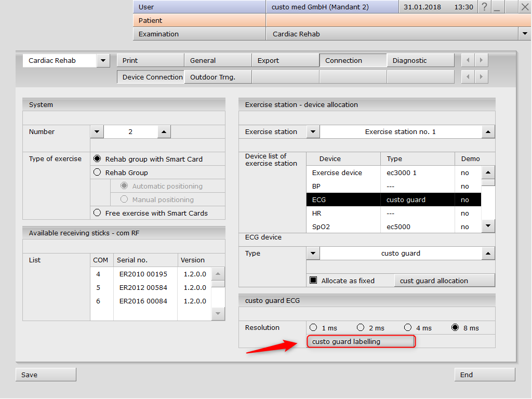Image resolution: width=532 pixels, height=399 pixels.
Task: Open the help question mark icon
Action: click(x=484, y=7)
